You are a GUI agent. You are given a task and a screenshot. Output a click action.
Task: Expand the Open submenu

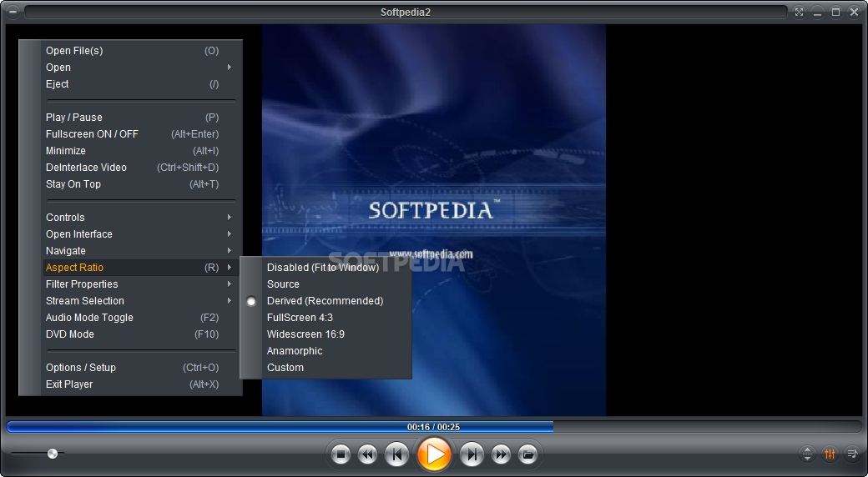tap(141, 68)
